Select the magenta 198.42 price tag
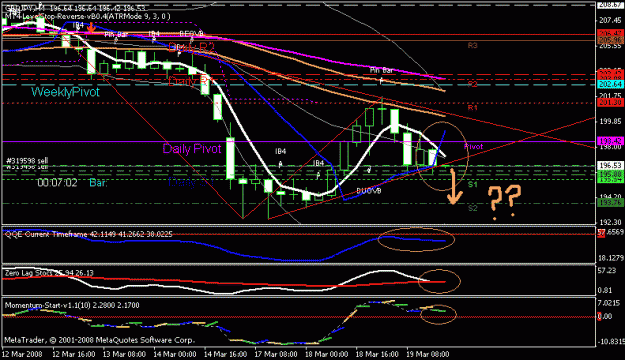This screenshot has height=360, width=625. point(610,141)
